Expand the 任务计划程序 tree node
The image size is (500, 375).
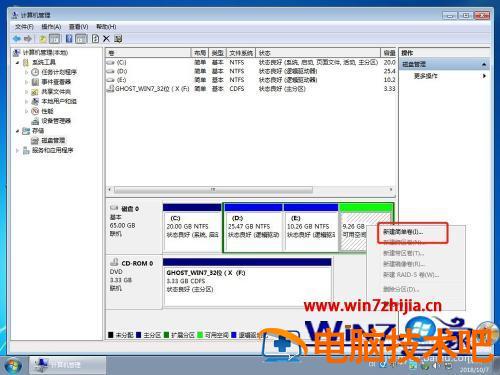click(26, 72)
